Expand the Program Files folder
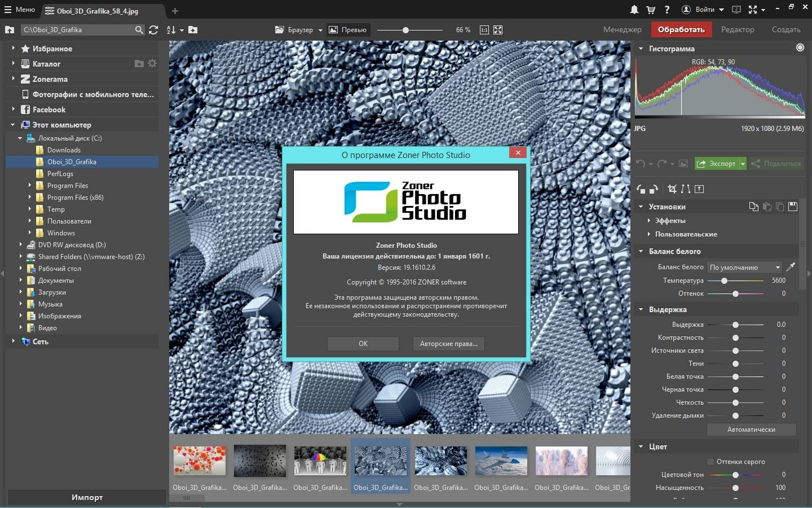Viewport: 812px width, 508px height. coord(30,185)
